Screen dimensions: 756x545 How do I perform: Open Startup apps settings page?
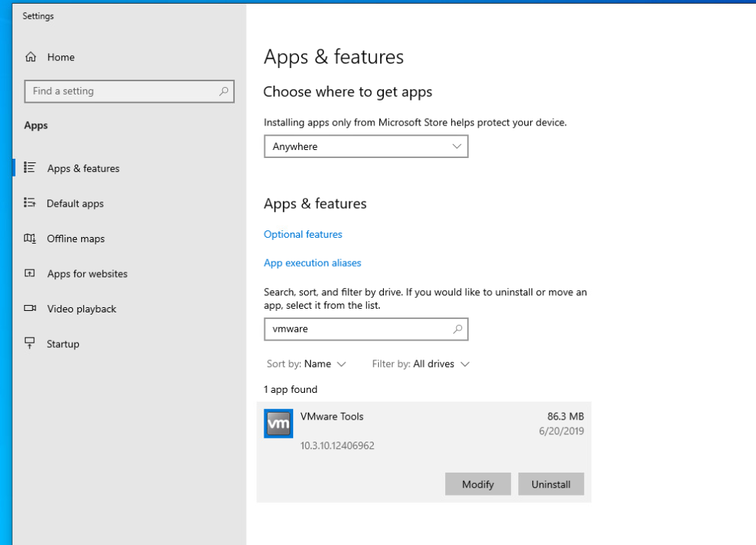[x=63, y=344]
